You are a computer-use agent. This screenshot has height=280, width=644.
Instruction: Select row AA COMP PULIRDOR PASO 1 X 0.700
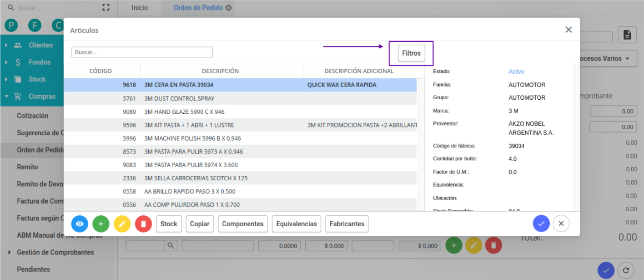[240, 204]
